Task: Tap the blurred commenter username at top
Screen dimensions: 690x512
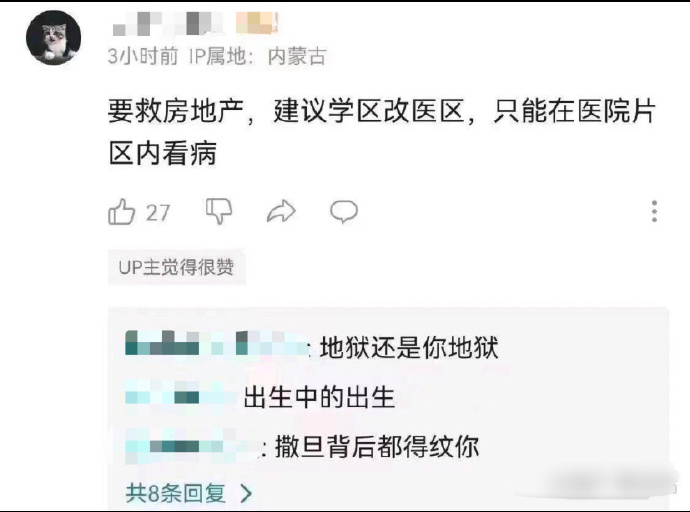Action: coord(167,24)
